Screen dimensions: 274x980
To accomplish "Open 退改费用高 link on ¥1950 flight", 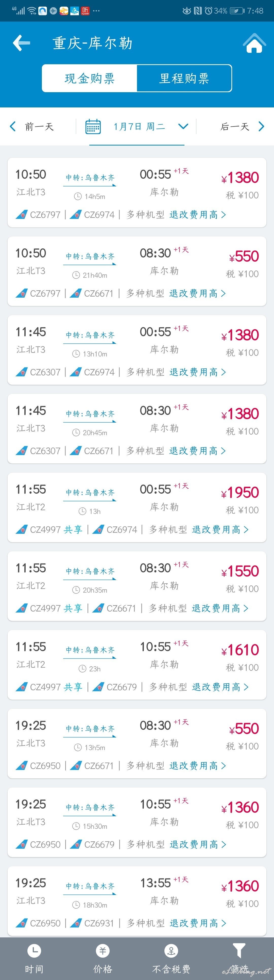I will tap(220, 529).
